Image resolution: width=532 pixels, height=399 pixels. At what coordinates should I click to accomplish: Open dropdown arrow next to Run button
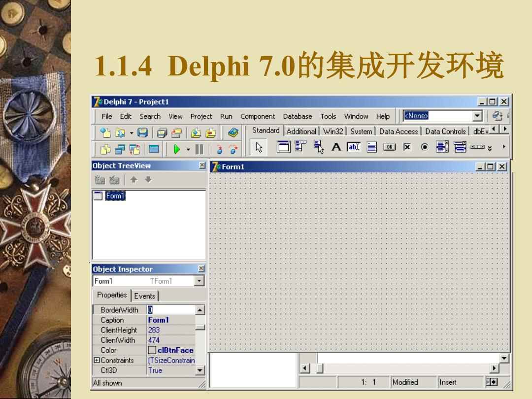click(x=188, y=149)
